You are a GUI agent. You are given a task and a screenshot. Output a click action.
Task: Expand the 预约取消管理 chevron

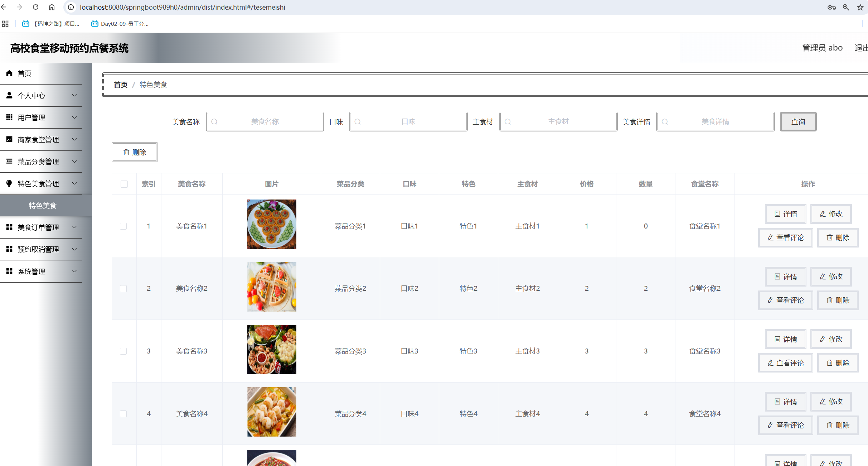74,249
